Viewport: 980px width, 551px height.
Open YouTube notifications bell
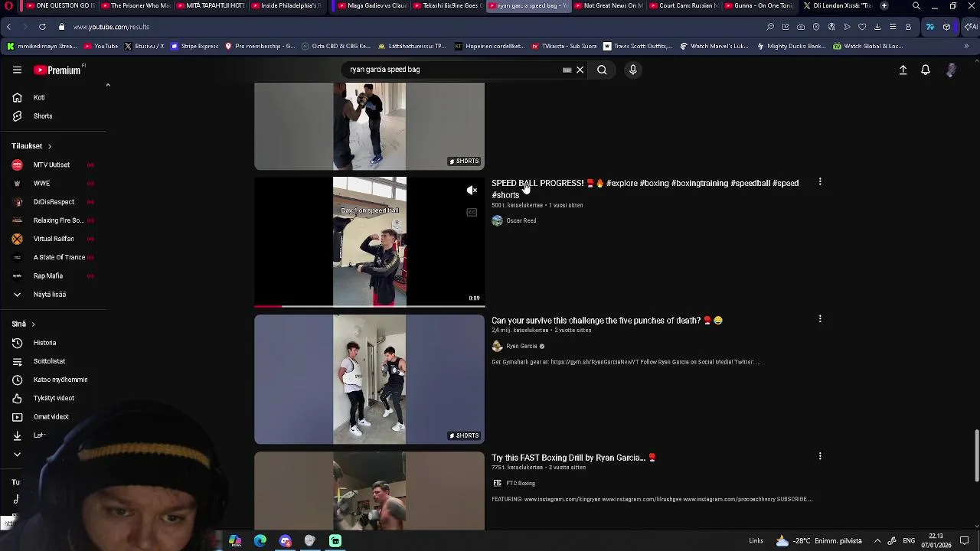click(926, 70)
